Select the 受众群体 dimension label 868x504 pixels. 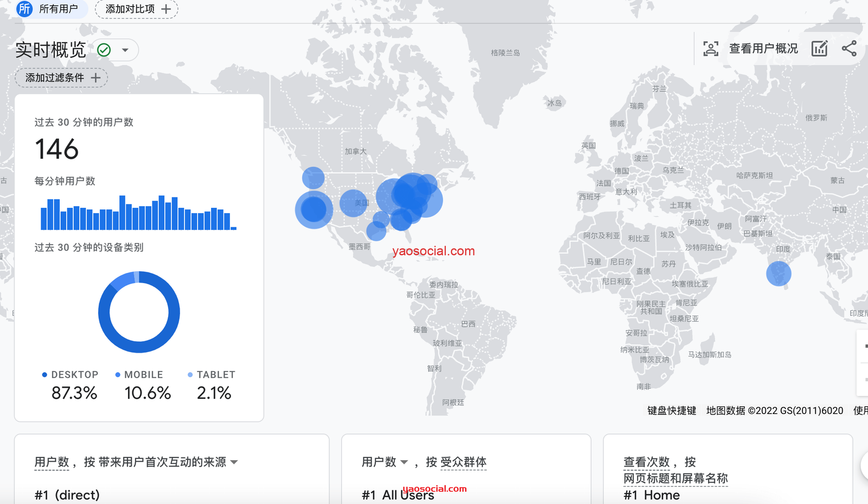pos(463,462)
